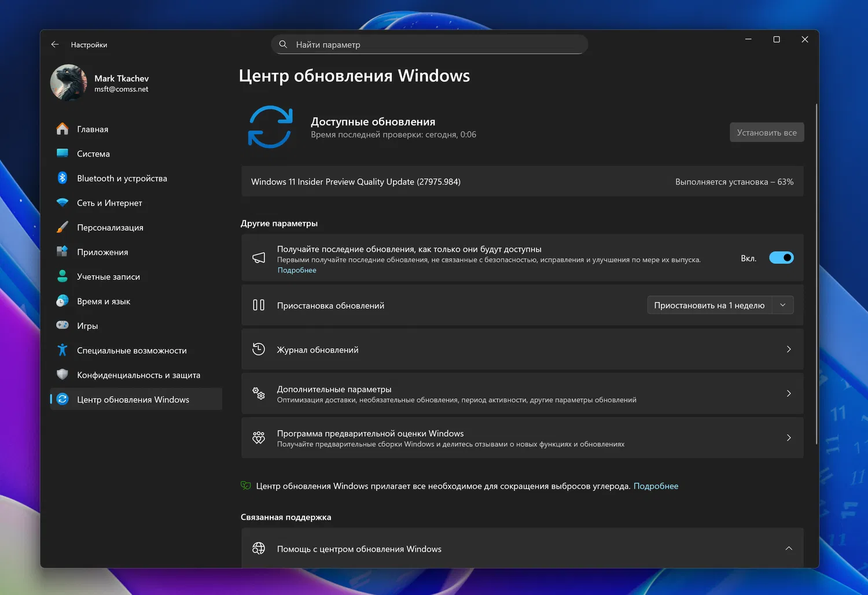Click Установить все button

coord(767,132)
